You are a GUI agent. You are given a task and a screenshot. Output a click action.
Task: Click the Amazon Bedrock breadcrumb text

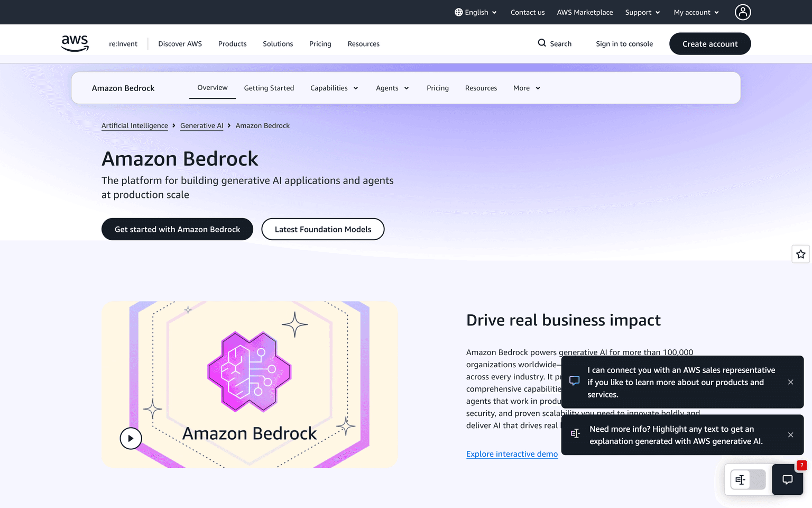[263, 125]
